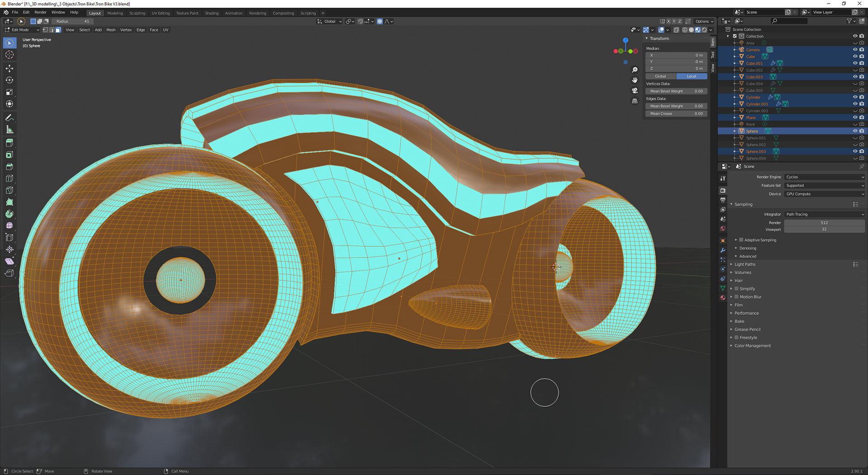This screenshot has height=475, width=868.
Task: Add a new workspace with plus button
Action: [323, 13]
